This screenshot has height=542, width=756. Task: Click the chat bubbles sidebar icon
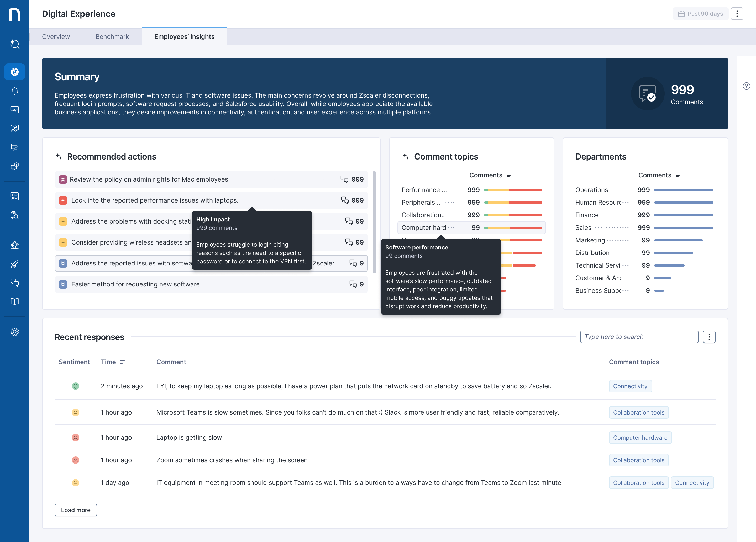click(15, 283)
